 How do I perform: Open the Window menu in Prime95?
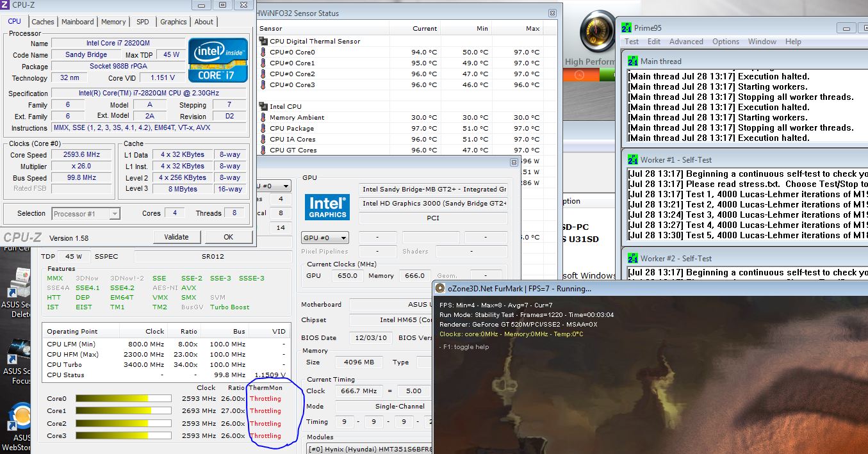pyautogui.click(x=762, y=42)
